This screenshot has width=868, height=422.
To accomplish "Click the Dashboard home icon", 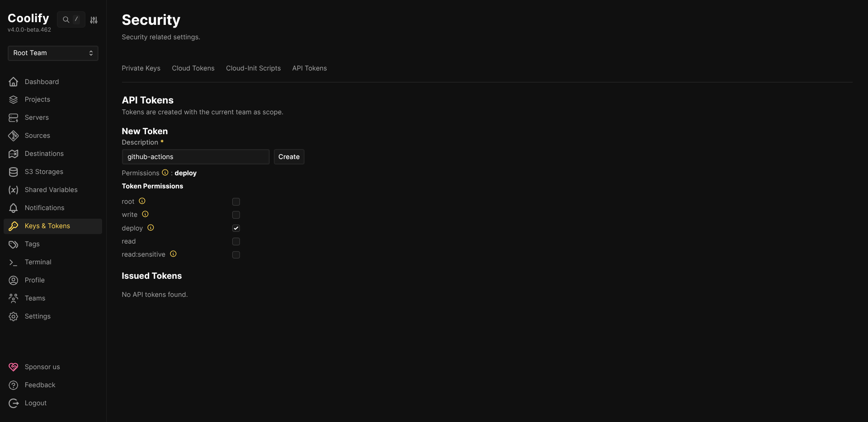I will pyautogui.click(x=14, y=82).
